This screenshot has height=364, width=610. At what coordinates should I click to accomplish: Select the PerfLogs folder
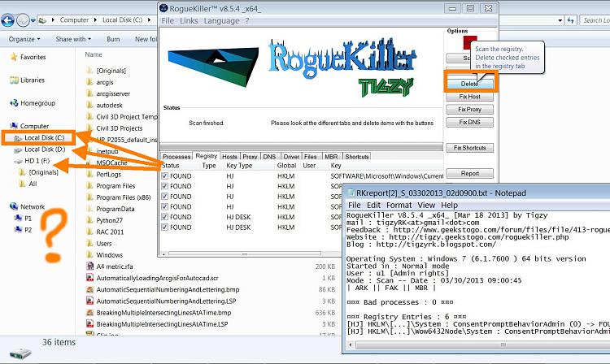pos(108,175)
